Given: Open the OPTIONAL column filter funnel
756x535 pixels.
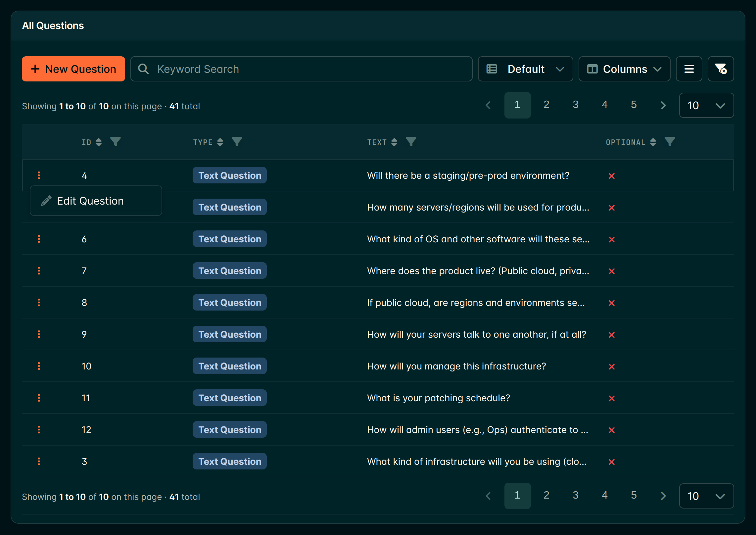Looking at the screenshot, I should (x=670, y=142).
